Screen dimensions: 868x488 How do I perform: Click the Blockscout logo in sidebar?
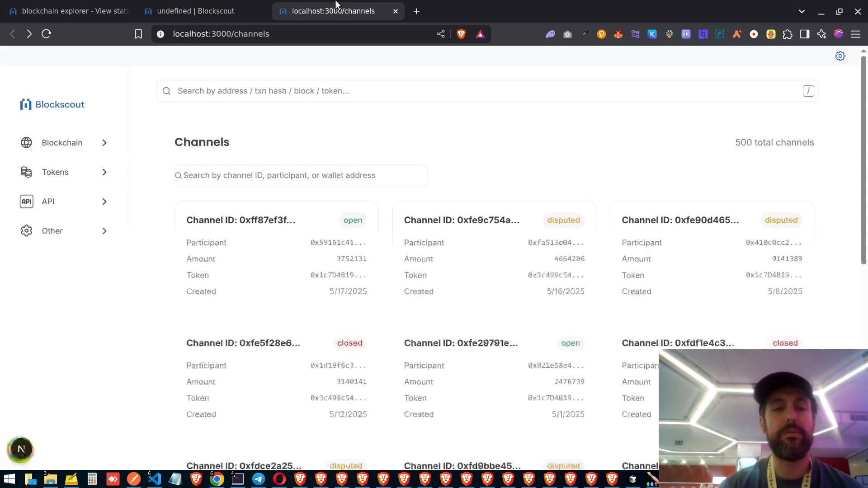52,104
